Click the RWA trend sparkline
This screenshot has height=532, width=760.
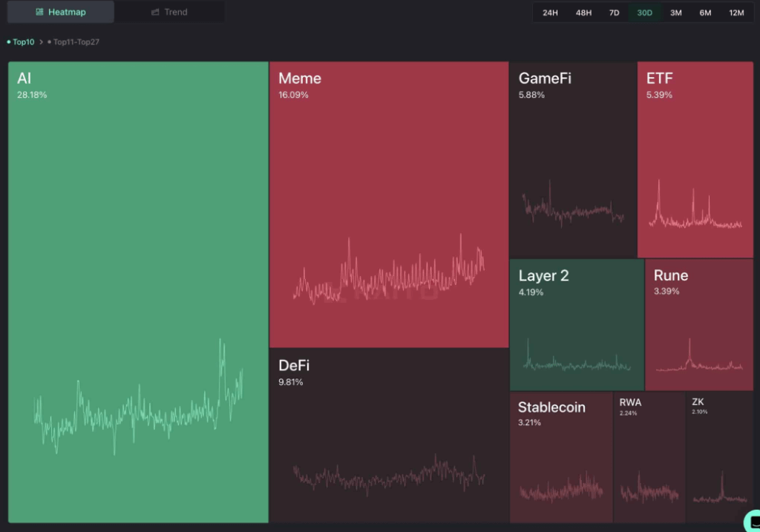[x=649, y=487]
